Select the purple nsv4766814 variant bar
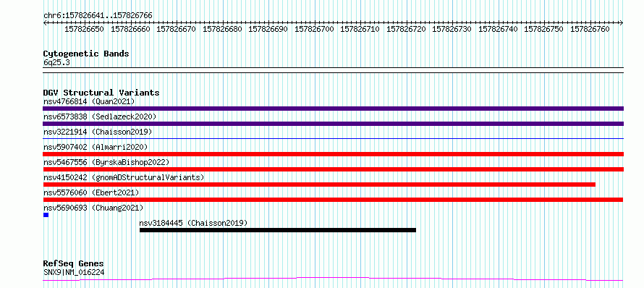 pos(333,109)
